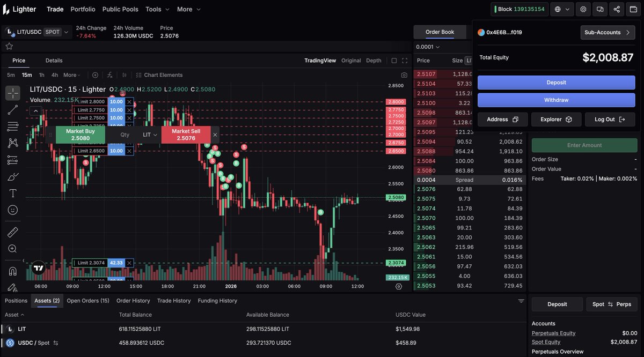
Task: Open the Chart Elements menu
Action: (159, 75)
